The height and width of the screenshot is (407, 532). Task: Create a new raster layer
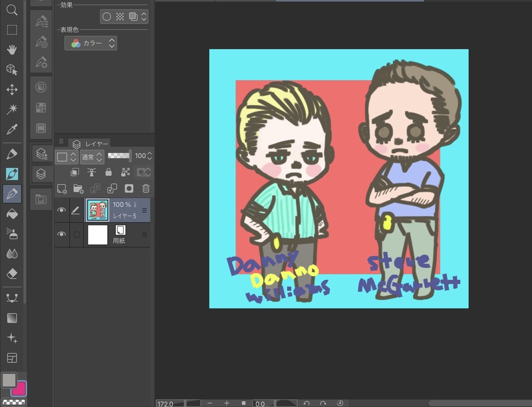(x=62, y=189)
